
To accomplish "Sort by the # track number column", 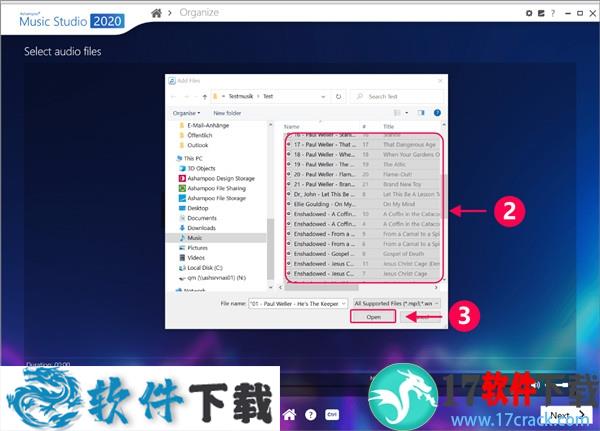I will click(x=364, y=127).
